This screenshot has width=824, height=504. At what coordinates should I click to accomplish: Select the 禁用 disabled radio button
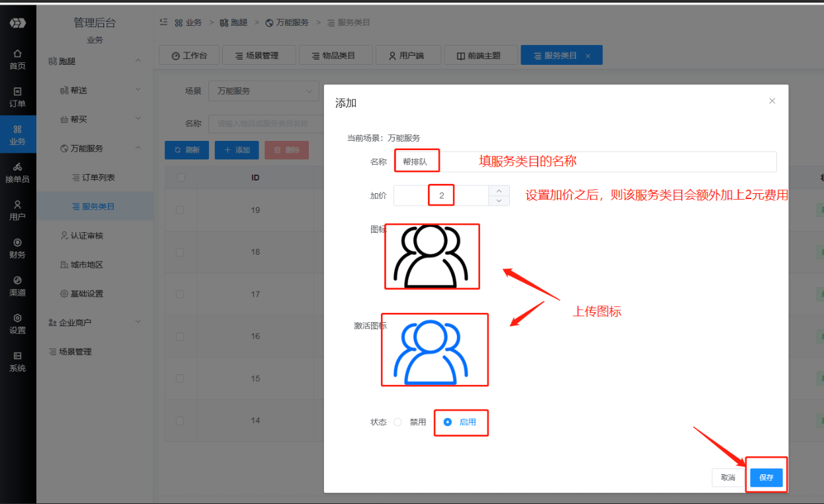point(398,422)
